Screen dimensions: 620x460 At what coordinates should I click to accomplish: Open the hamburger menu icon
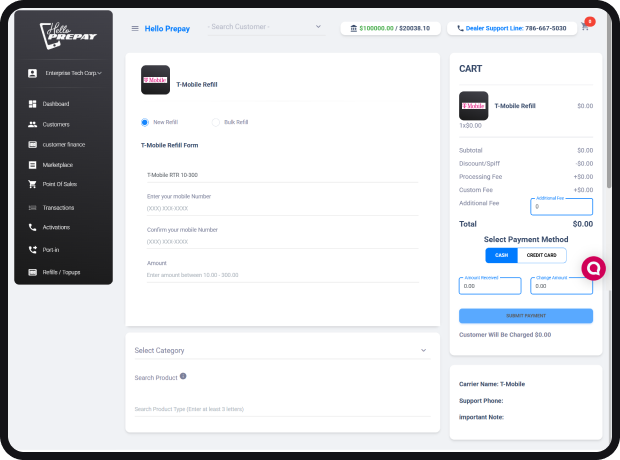point(135,28)
